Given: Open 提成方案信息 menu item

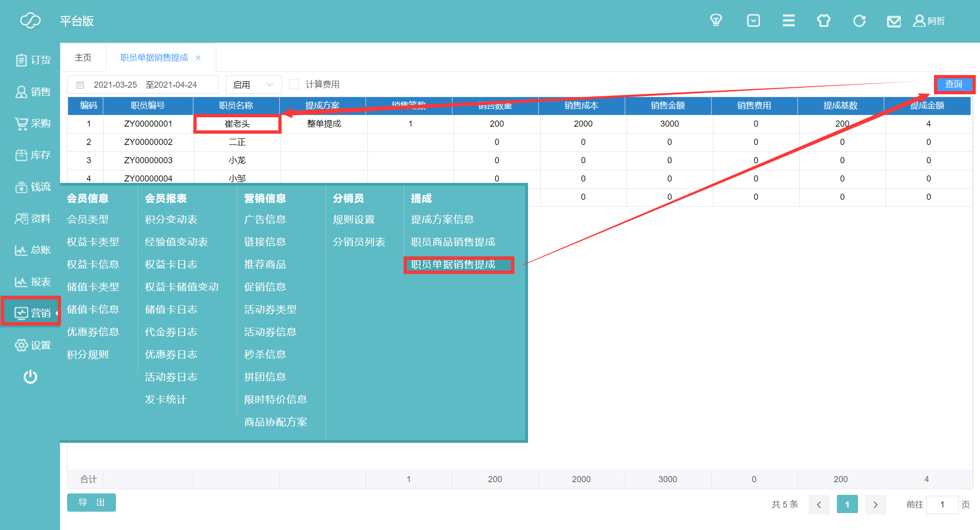Looking at the screenshot, I should point(442,220).
